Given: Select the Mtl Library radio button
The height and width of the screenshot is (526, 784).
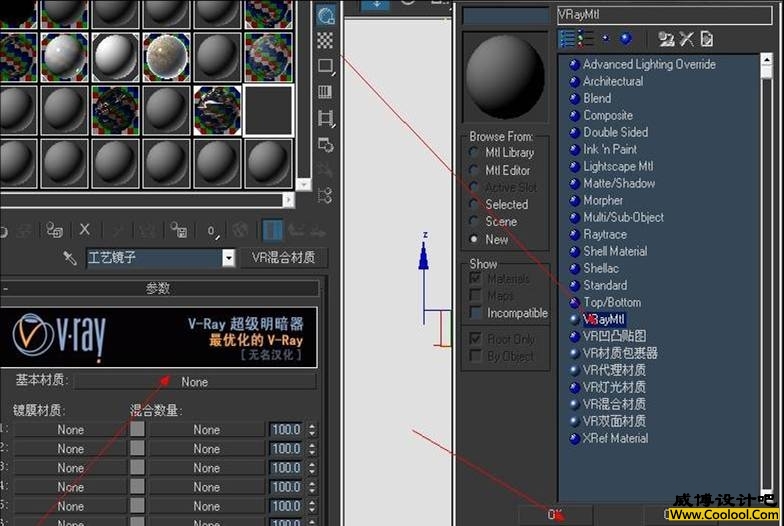Looking at the screenshot, I should point(474,153).
